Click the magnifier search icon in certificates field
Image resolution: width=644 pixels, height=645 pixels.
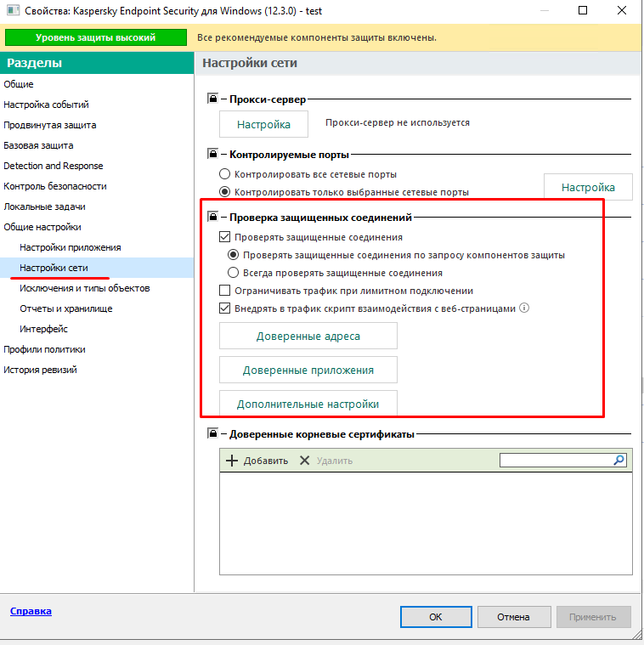pyautogui.click(x=619, y=461)
